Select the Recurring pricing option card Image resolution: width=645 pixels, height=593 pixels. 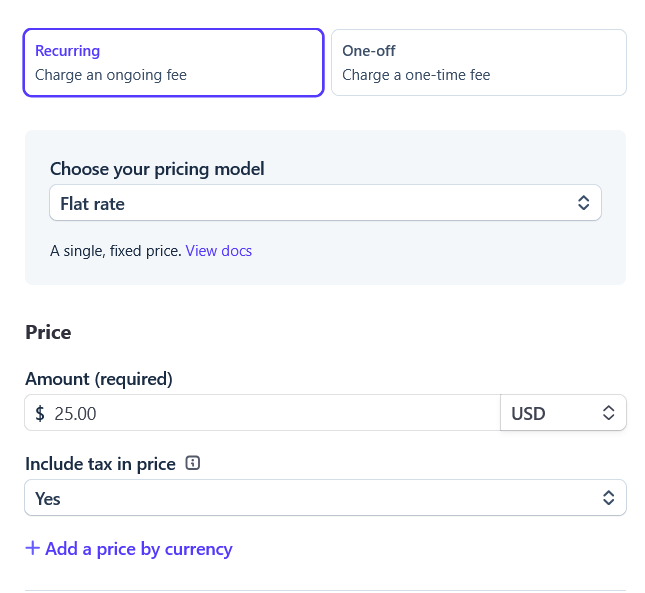[x=174, y=63]
